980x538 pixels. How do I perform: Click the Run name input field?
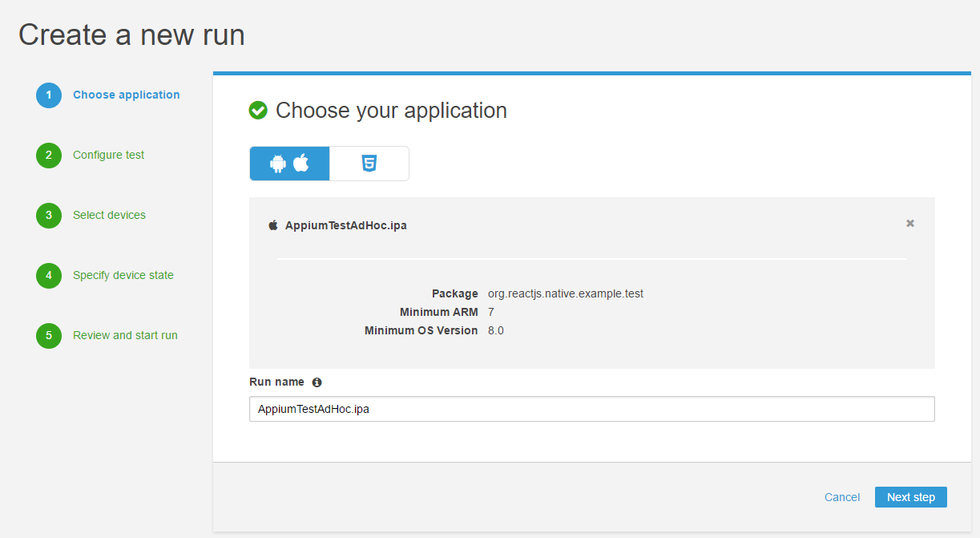591,409
